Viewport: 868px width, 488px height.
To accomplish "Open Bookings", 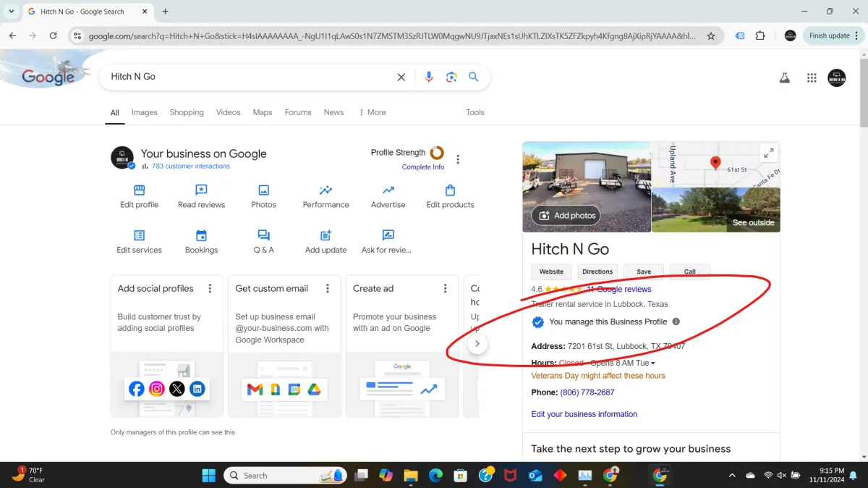I will pyautogui.click(x=201, y=242).
